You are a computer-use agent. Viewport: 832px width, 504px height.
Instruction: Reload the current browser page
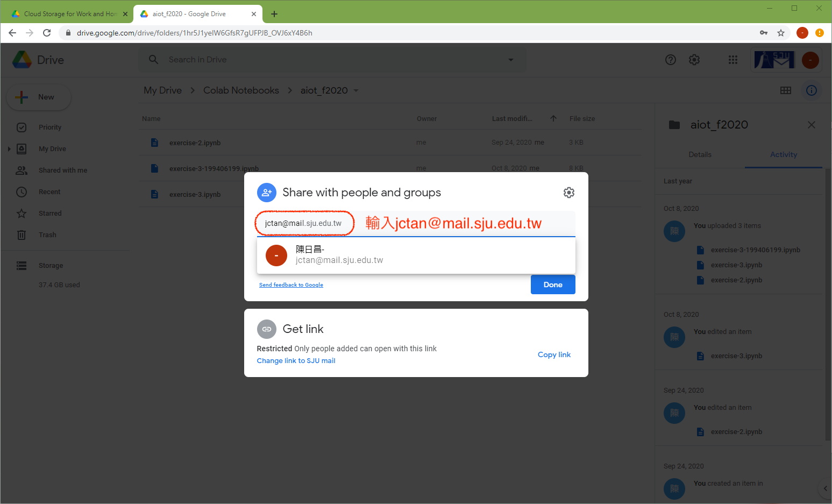[47, 33]
